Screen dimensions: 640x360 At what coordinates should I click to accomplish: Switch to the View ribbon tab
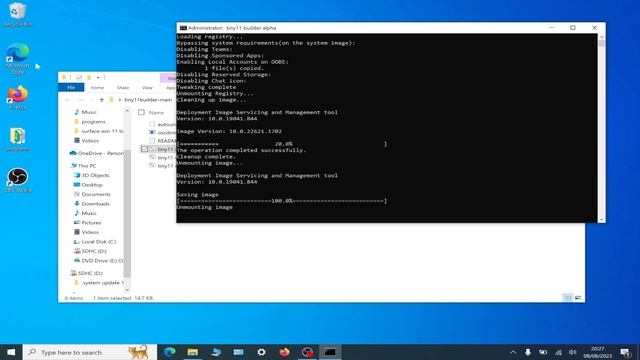(x=147, y=88)
